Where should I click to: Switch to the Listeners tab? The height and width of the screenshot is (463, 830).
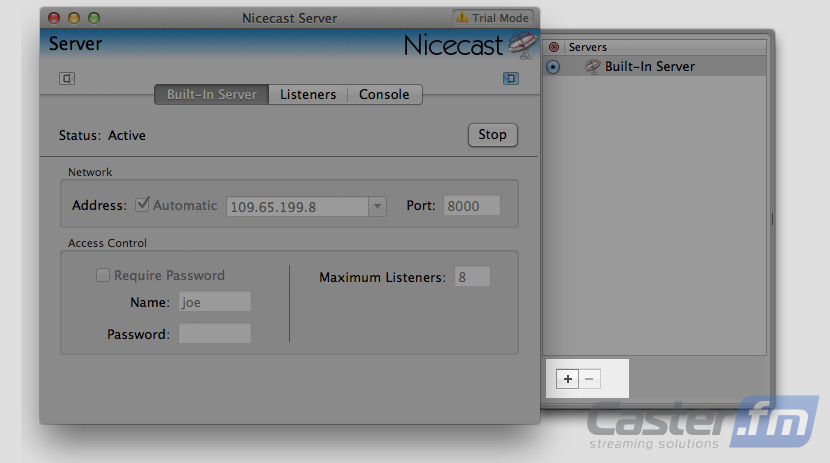pyautogui.click(x=308, y=95)
